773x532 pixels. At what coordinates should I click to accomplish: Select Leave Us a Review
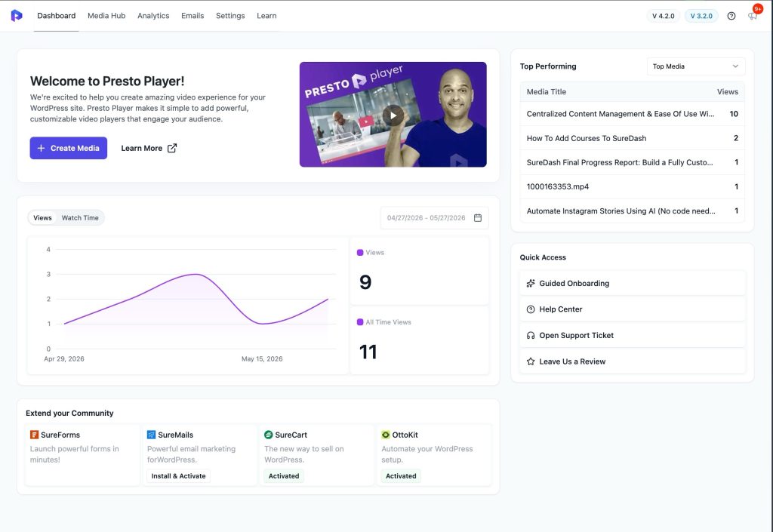[x=633, y=361]
